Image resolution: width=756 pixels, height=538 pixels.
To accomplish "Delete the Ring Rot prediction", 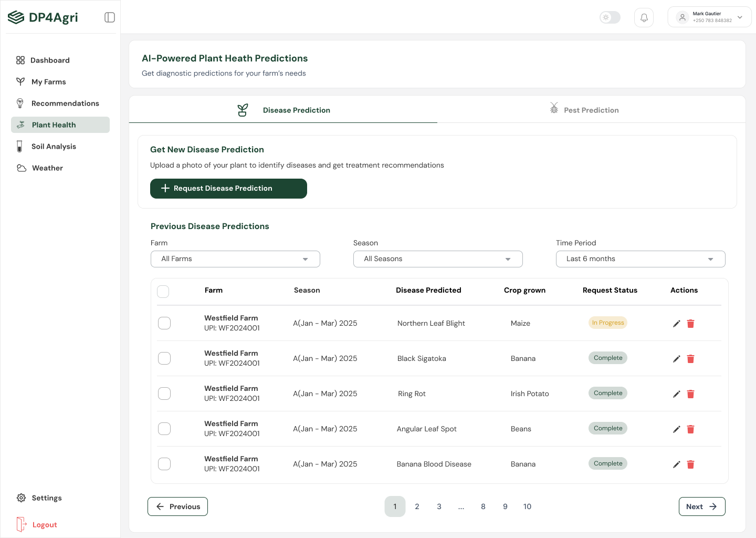I will 691,394.
